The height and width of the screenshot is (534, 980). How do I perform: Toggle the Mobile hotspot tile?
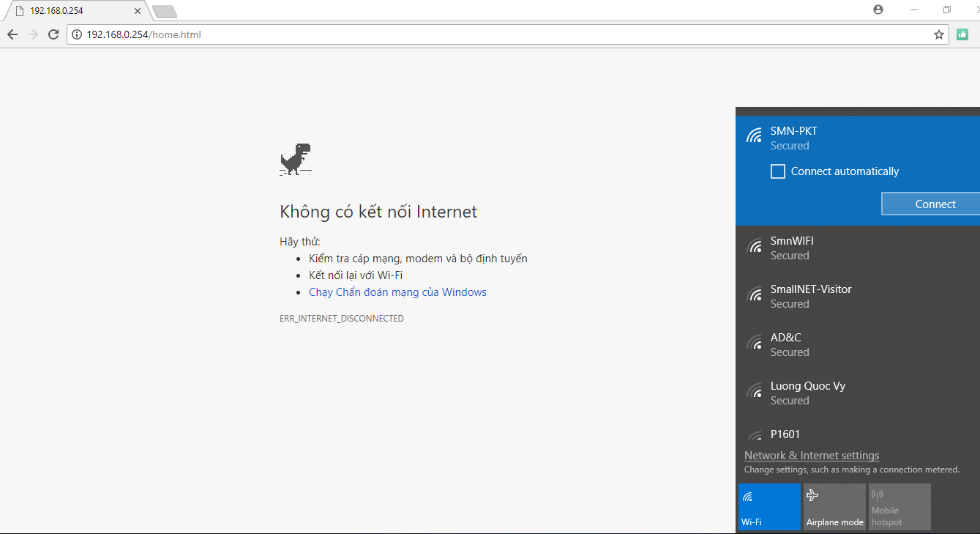coord(899,506)
